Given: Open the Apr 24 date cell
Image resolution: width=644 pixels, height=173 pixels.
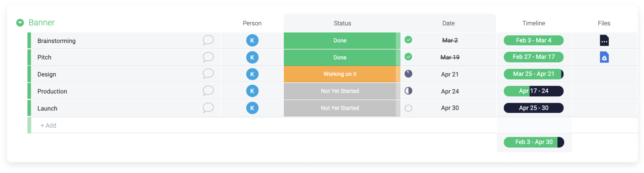Looking at the screenshot, I should [450, 91].
